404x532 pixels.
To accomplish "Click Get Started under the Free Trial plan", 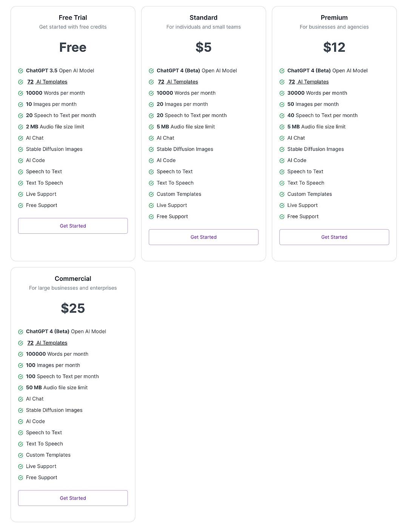I will pyautogui.click(x=72, y=226).
